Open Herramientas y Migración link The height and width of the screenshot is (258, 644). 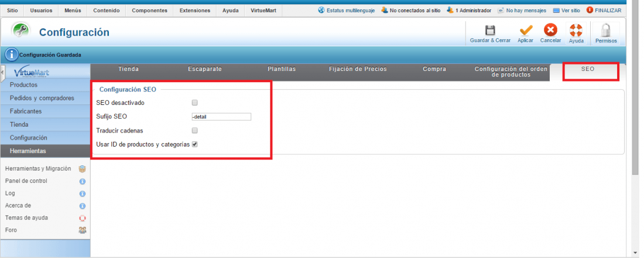click(x=38, y=169)
